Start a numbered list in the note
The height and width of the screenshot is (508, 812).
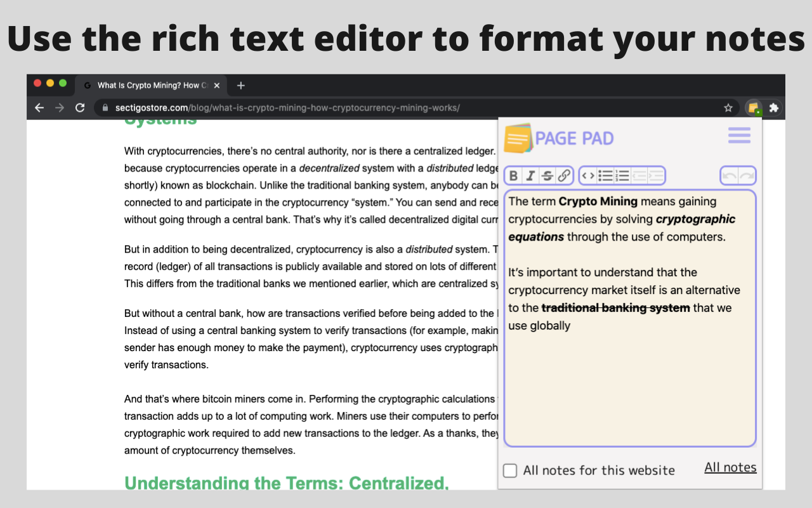(x=622, y=176)
